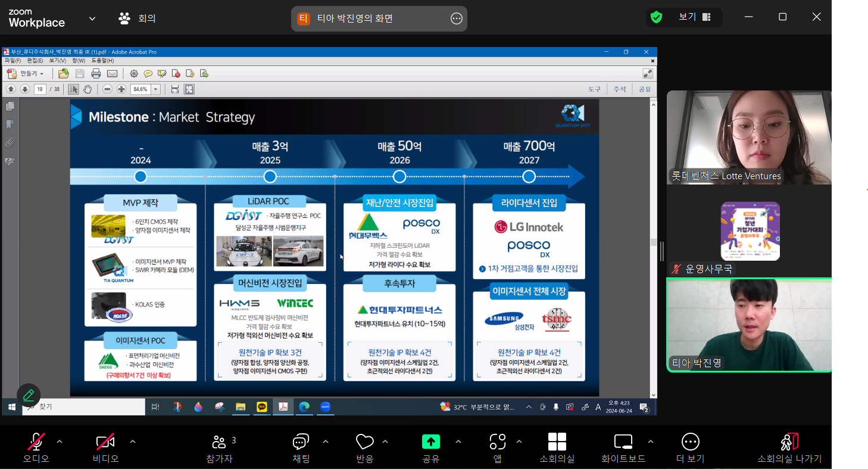Open audio options arrow beside 오디오
This screenshot has width=868, height=469.
[x=60, y=442]
